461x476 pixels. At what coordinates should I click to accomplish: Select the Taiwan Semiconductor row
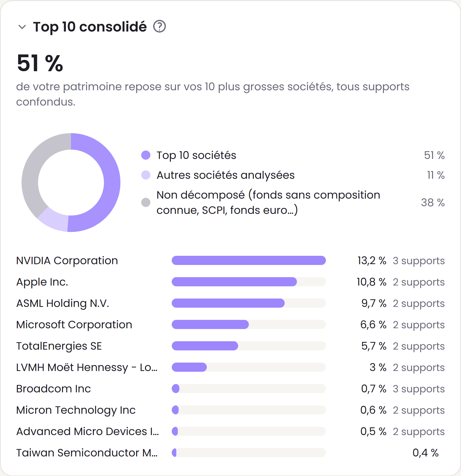pyautogui.click(x=231, y=453)
